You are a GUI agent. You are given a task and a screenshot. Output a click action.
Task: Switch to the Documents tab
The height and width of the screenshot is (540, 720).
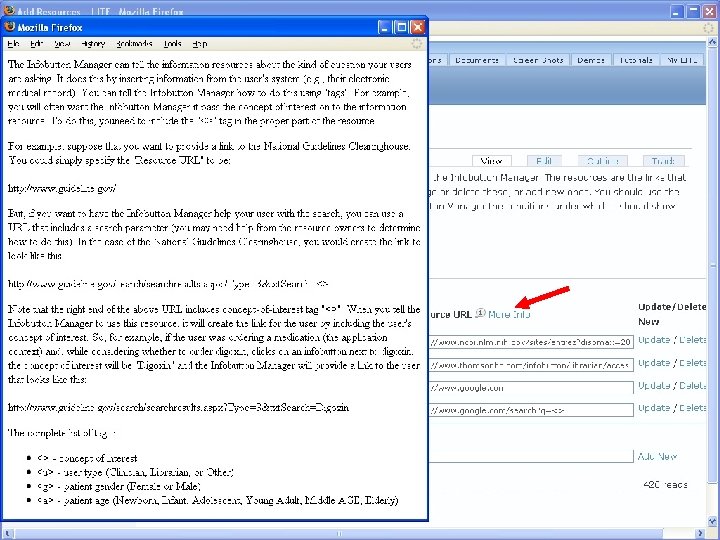477,60
